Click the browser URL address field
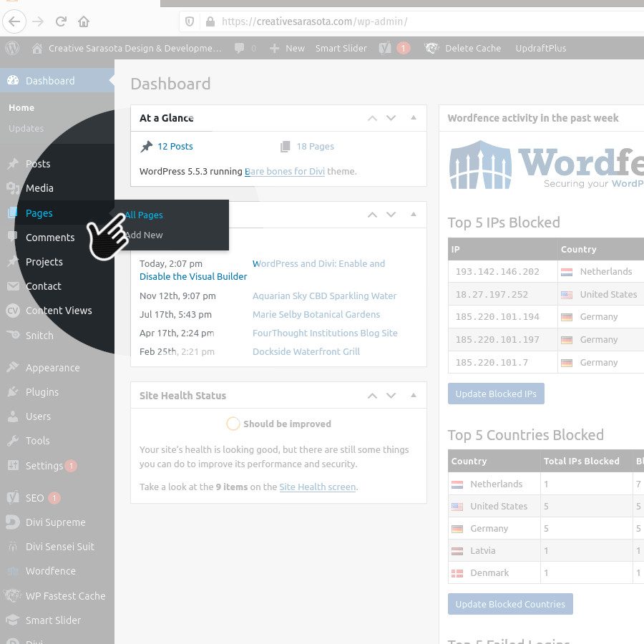Image resolution: width=644 pixels, height=644 pixels. [411, 21]
